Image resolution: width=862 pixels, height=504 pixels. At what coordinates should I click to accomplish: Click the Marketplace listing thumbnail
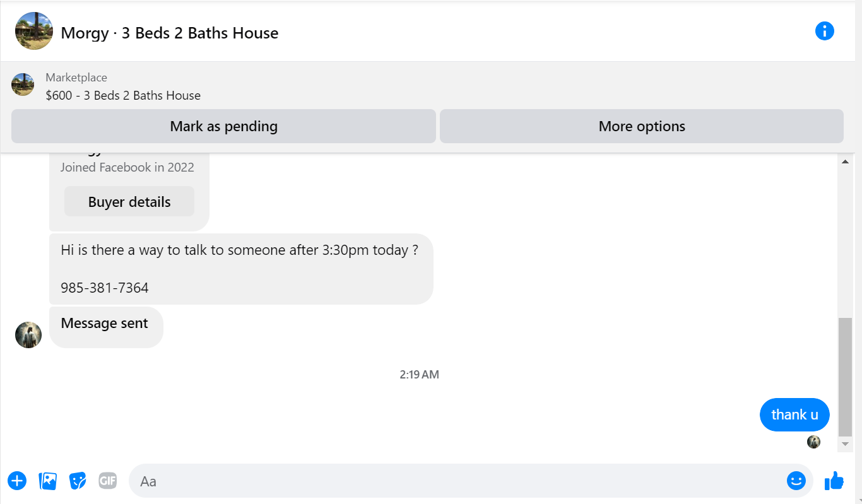23,85
